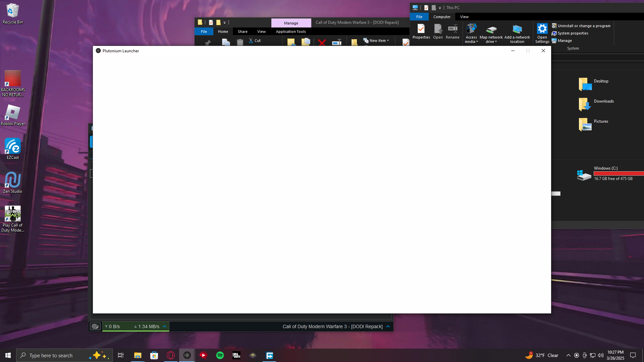Switch to the Share ribbon tab
The image size is (644, 362).
pos(243,32)
